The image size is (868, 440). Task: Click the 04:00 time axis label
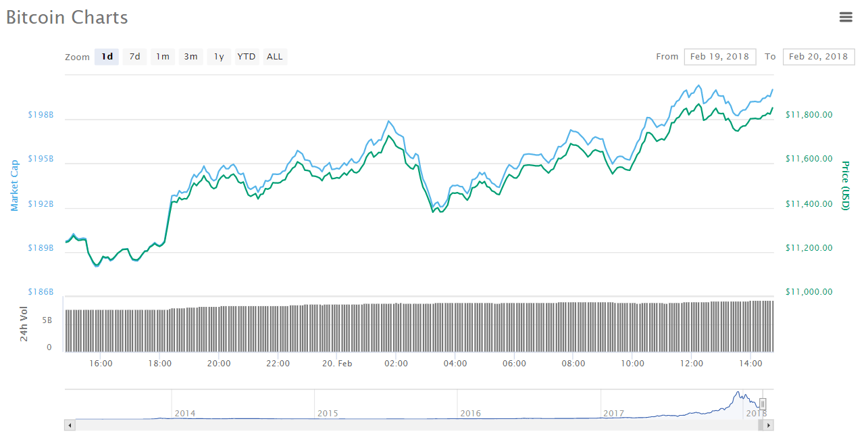click(x=455, y=364)
